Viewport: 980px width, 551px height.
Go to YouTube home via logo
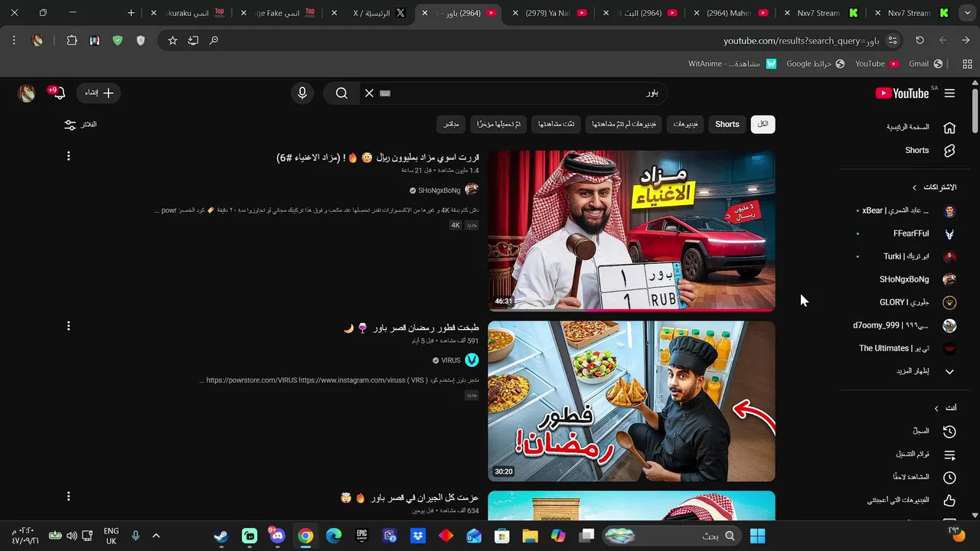902,93
